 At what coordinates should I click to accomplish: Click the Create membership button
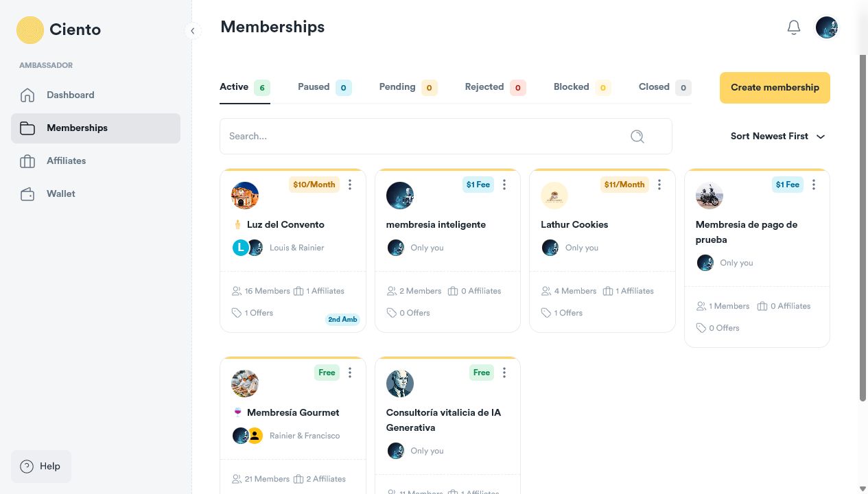(775, 88)
